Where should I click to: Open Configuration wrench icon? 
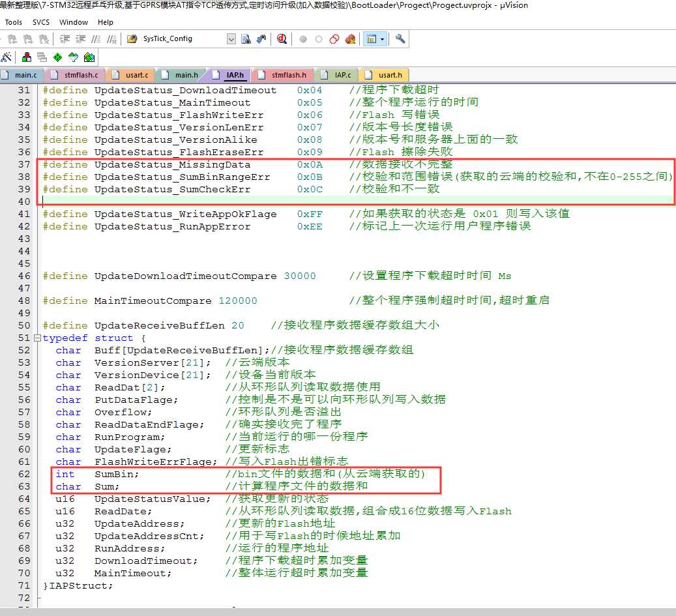click(400, 39)
